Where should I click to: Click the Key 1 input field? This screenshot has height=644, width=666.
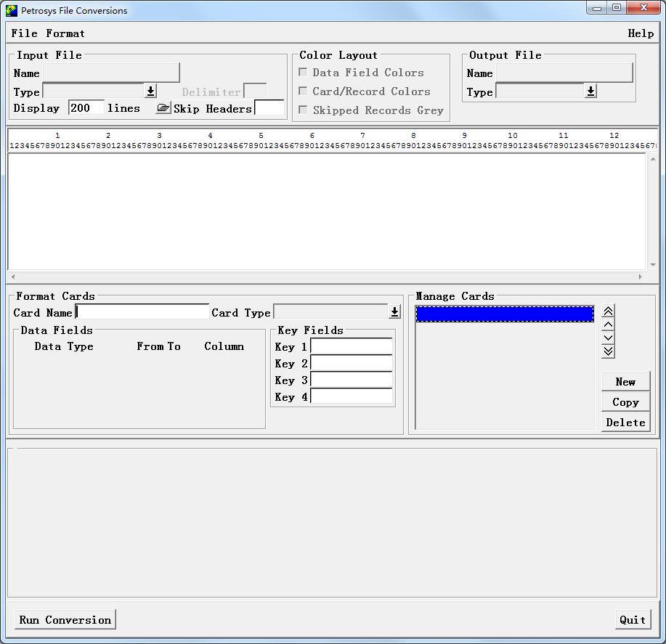pos(352,346)
